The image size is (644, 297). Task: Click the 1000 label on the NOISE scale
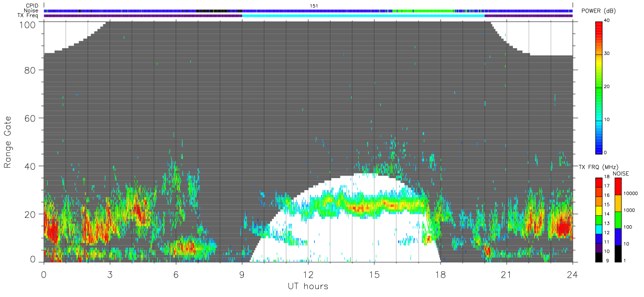point(629,211)
